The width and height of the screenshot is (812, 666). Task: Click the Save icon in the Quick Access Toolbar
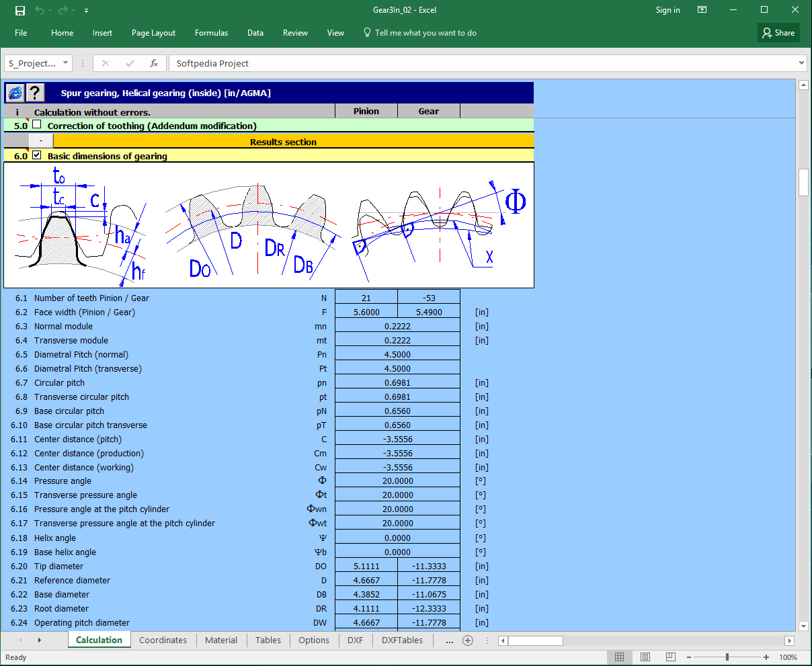[x=19, y=9]
